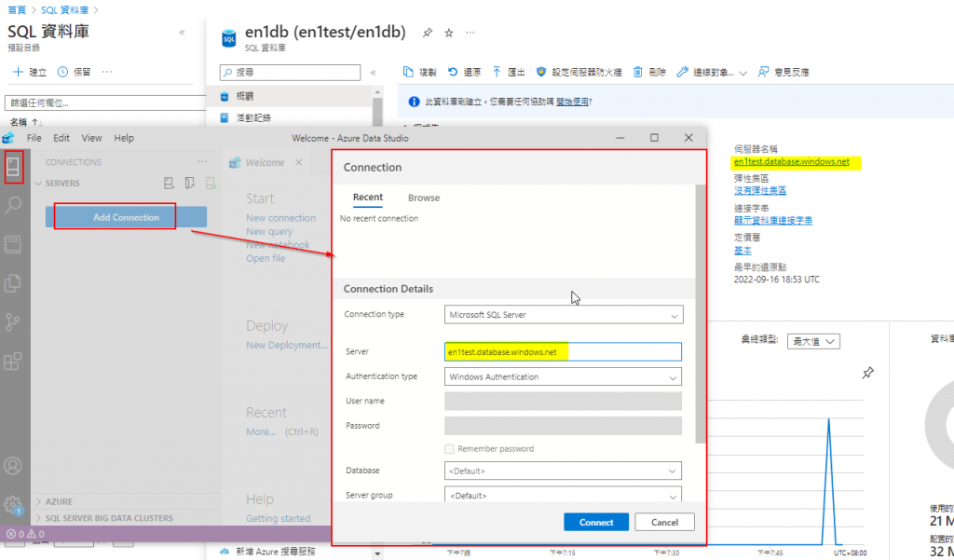This screenshot has width=954, height=560.
Task: Open Authentication type dropdown
Action: pyautogui.click(x=563, y=376)
